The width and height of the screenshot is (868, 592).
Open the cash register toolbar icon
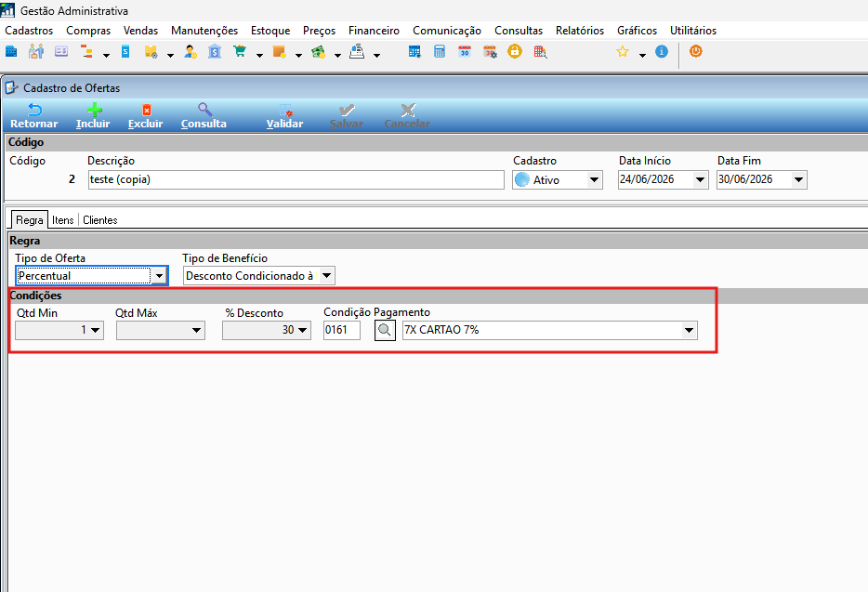pos(357,52)
